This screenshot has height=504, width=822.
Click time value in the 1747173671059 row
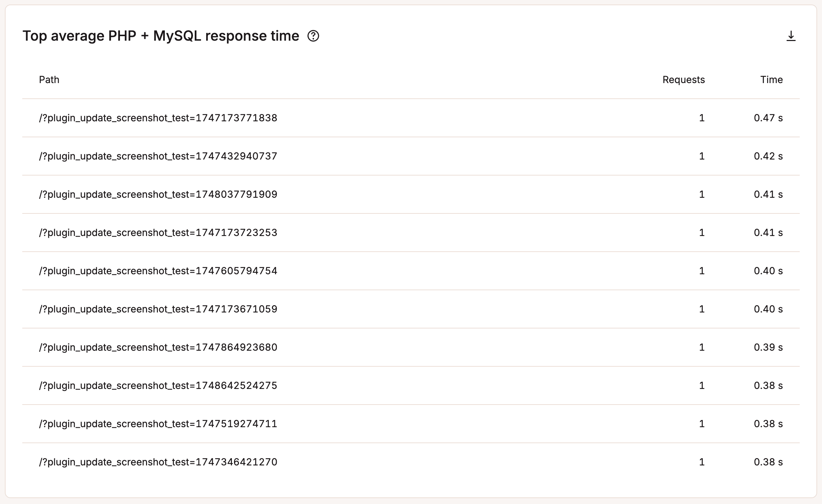pos(768,309)
